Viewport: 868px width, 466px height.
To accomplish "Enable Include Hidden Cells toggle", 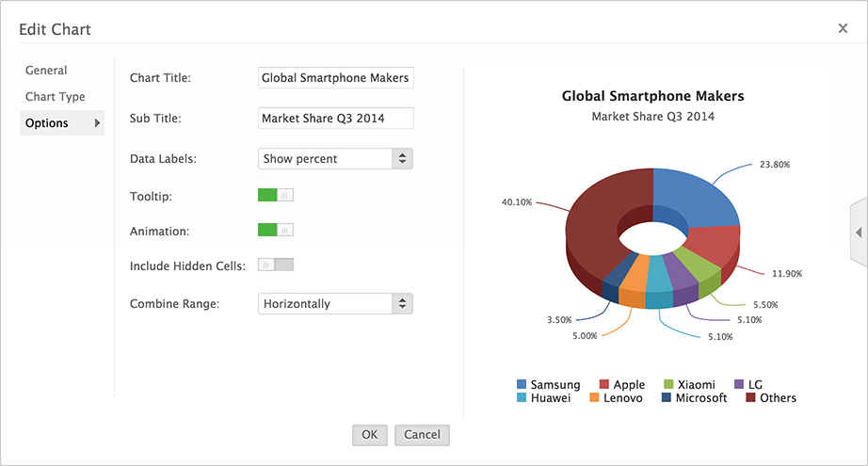I will pyautogui.click(x=276, y=265).
